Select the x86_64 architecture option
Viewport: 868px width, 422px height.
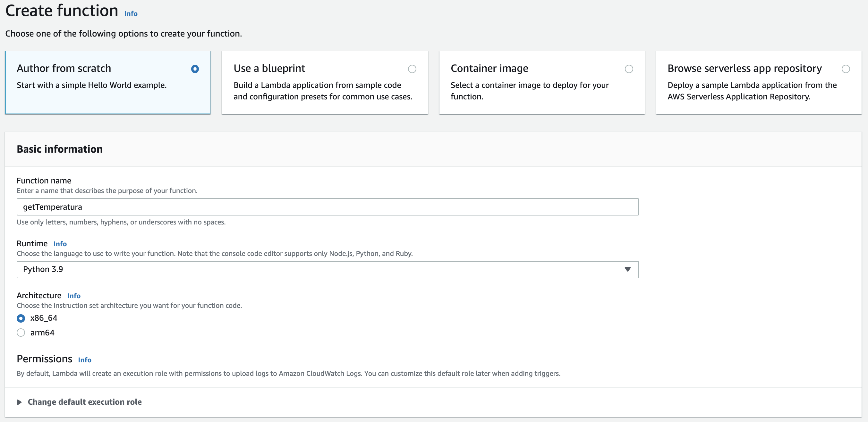tap(21, 318)
